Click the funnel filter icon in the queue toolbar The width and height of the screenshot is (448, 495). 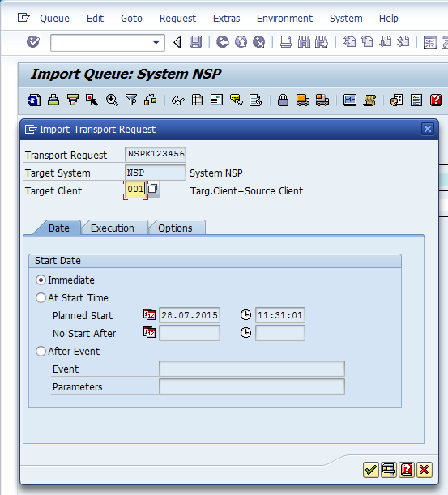[131, 100]
